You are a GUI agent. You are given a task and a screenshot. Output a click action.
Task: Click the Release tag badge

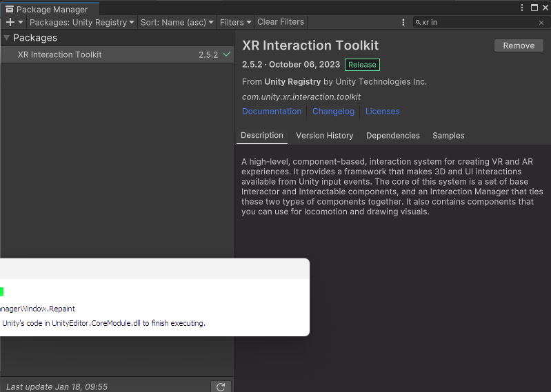coord(362,65)
